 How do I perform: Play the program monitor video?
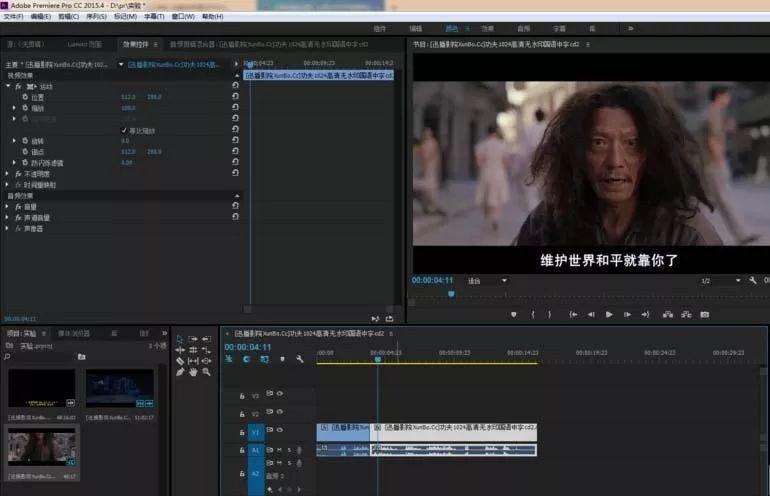tap(609, 314)
